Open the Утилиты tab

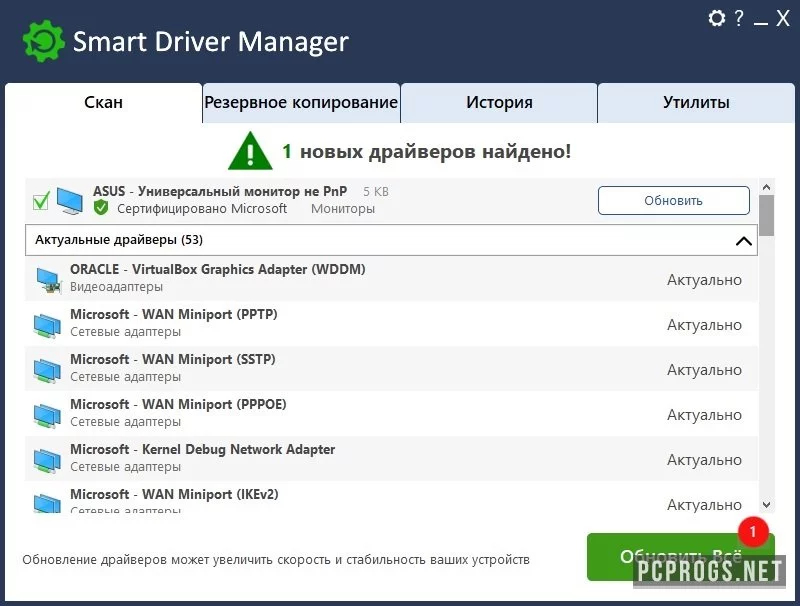(x=696, y=103)
